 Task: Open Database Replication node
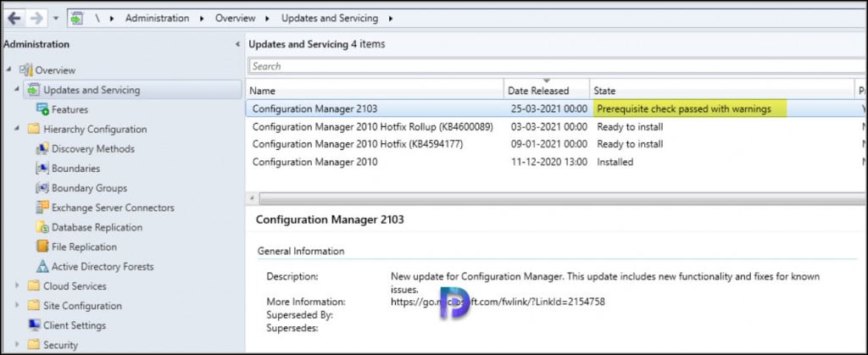(97, 227)
